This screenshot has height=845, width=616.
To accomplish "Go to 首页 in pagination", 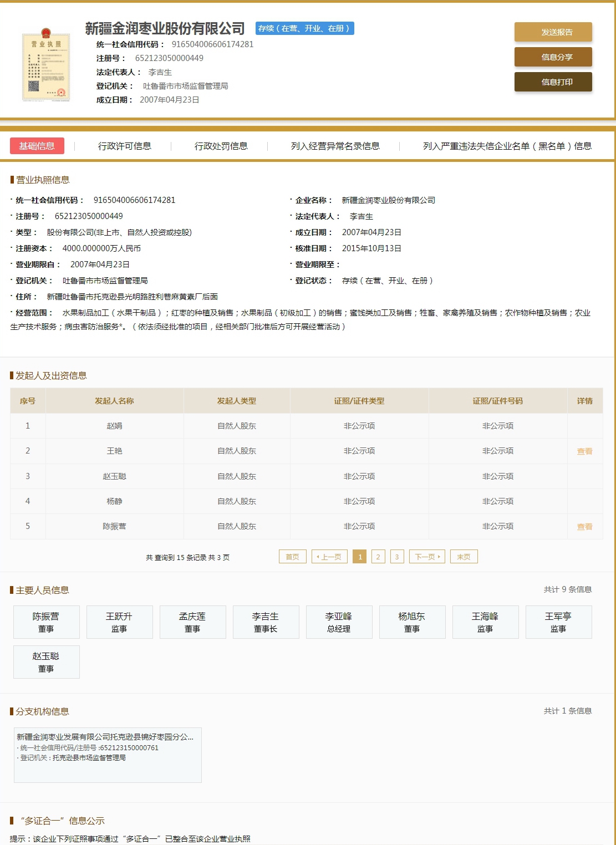I will [x=293, y=557].
